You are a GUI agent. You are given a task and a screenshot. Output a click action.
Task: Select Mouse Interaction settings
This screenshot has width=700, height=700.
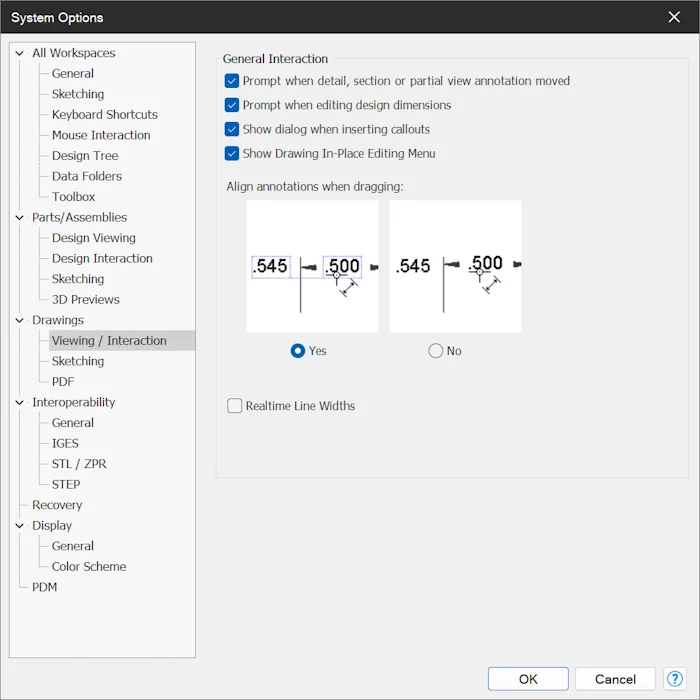pyautogui.click(x=101, y=135)
